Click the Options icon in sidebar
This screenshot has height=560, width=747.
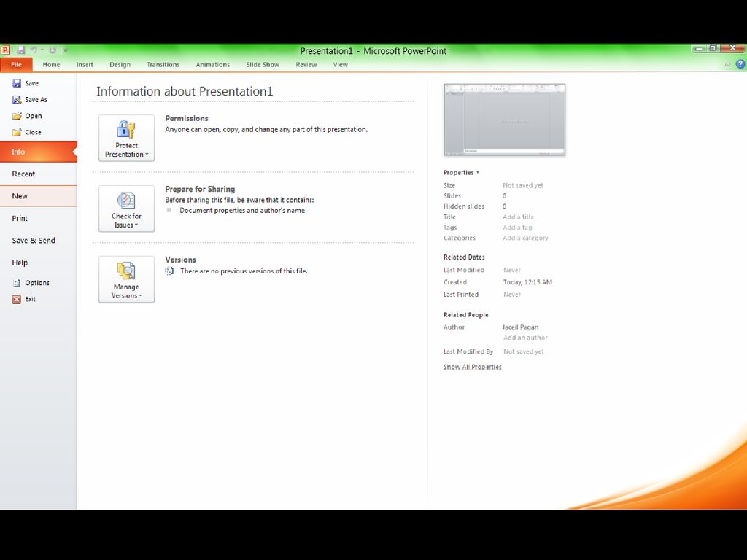(x=17, y=283)
